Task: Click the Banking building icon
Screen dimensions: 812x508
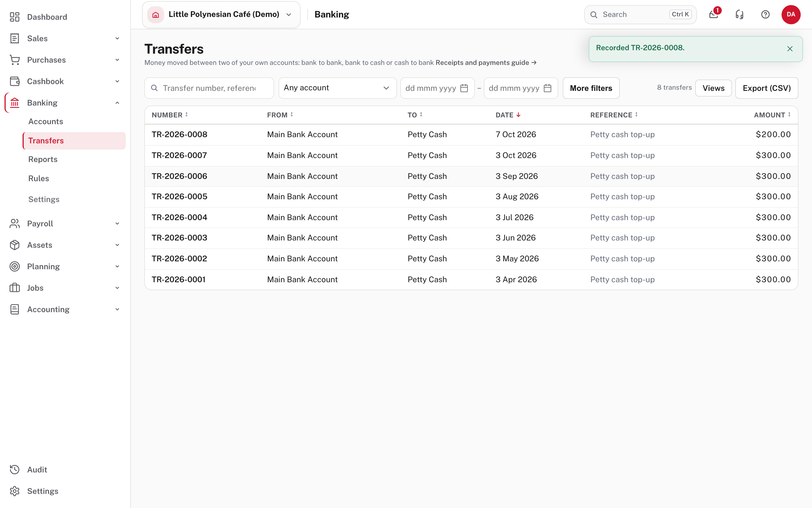Action: (x=14, y=103)
